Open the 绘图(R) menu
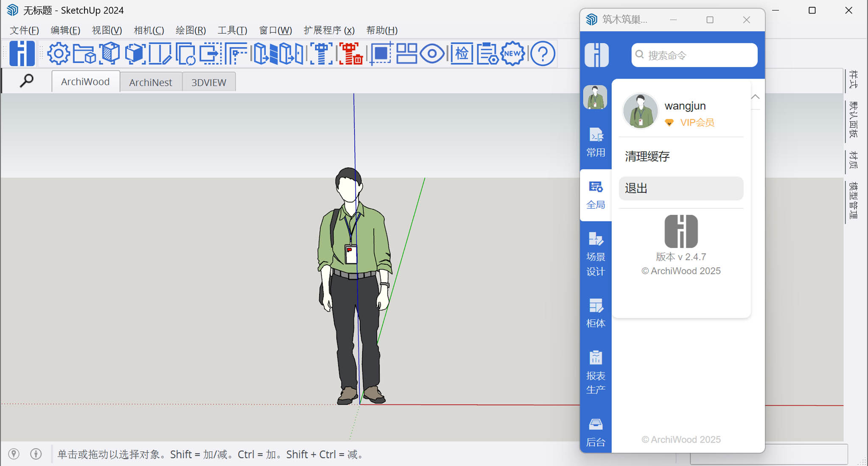The image size is (868, 466). tap(191, 30)
